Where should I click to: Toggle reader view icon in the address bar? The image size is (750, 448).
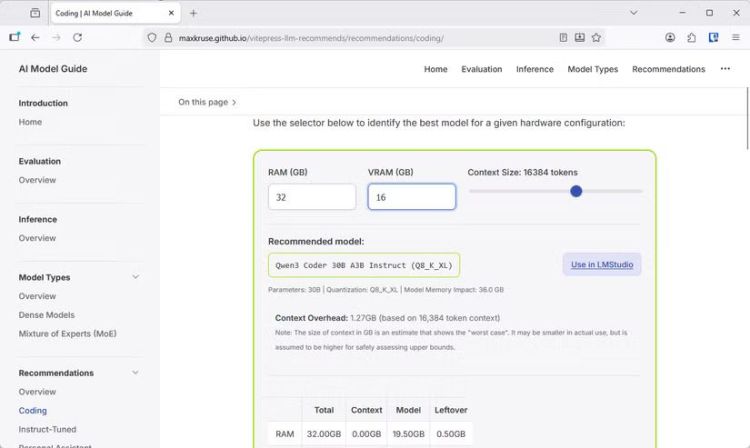[x=563, y=37]
